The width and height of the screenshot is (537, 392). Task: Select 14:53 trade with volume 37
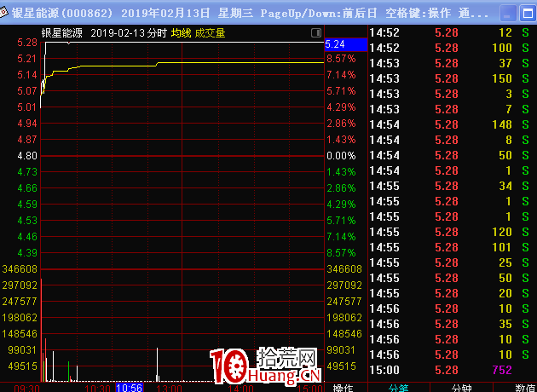point(450,63)
